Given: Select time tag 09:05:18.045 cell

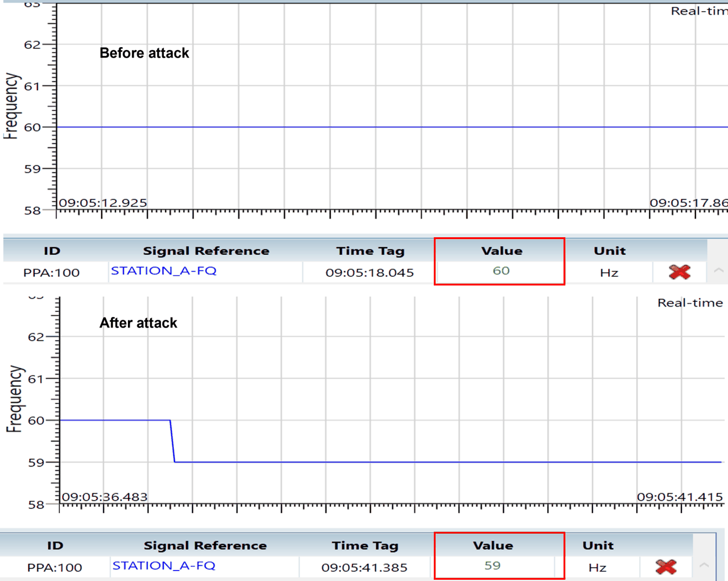Looking at the screenshot, I should pos(369,272).
